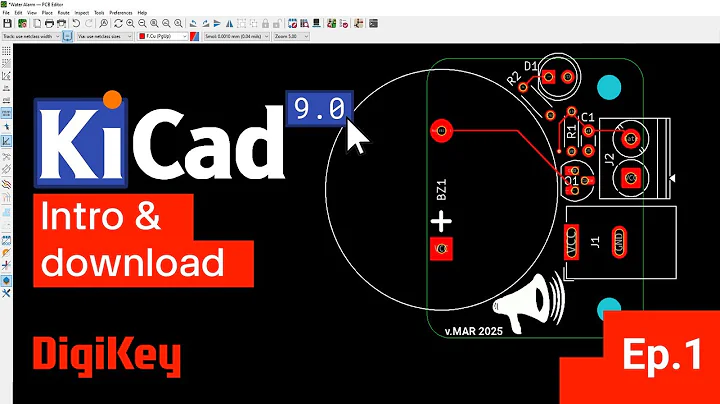720x404 pixels.
Task: Zoom out using the minus magnifier
Action: pos(142,23)
